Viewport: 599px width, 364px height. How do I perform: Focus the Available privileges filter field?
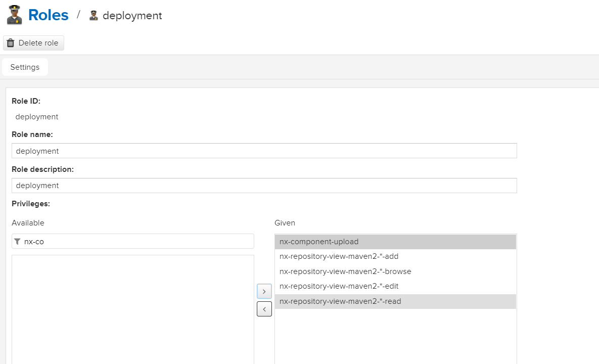[133, 241]
